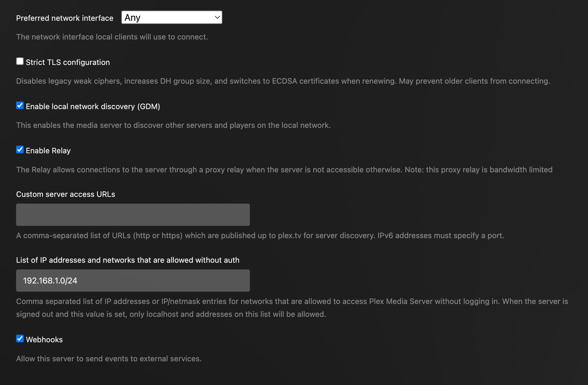This screenshot has width=588, height=385.
Task: Click the Custom server access URLs text field
Action: click(133, 215)
